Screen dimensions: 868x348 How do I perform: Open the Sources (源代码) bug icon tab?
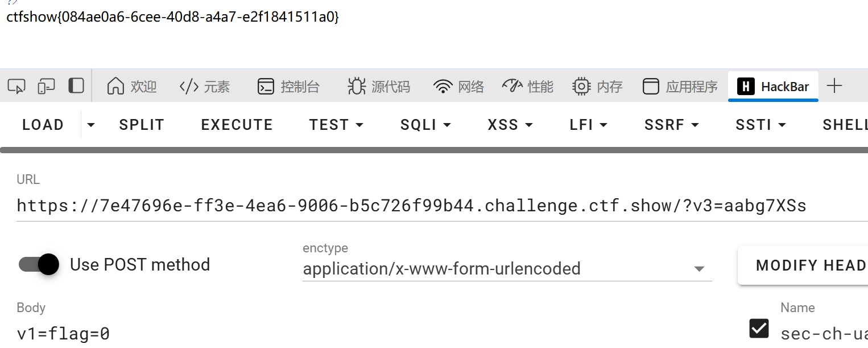tap(379, 87)
